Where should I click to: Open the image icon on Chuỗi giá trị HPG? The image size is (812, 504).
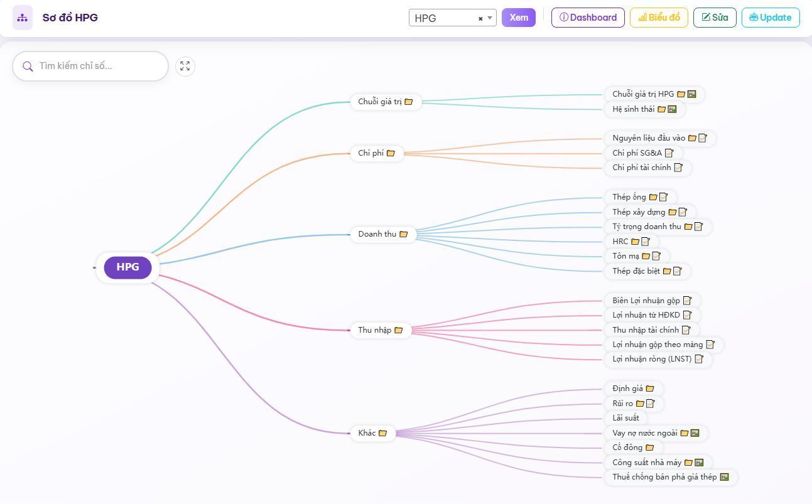coord(691,94)
